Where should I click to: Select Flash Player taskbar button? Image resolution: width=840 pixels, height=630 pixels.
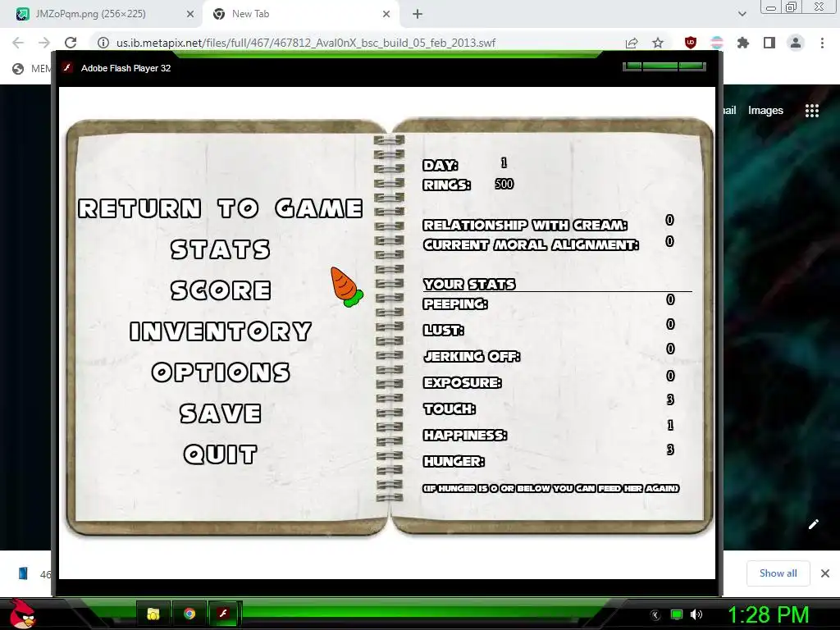[224, 614]
